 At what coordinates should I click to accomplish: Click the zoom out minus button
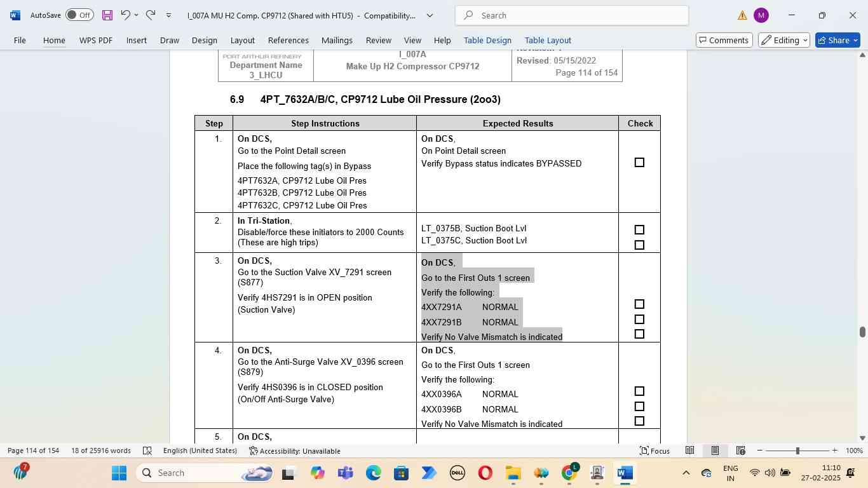760,451
